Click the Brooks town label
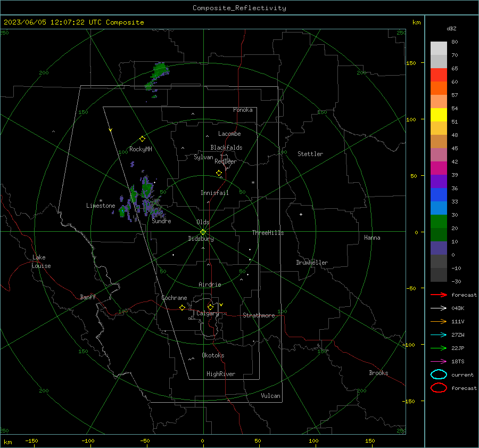This screenshot has height=448, width=479. click(x=378, y=373)
